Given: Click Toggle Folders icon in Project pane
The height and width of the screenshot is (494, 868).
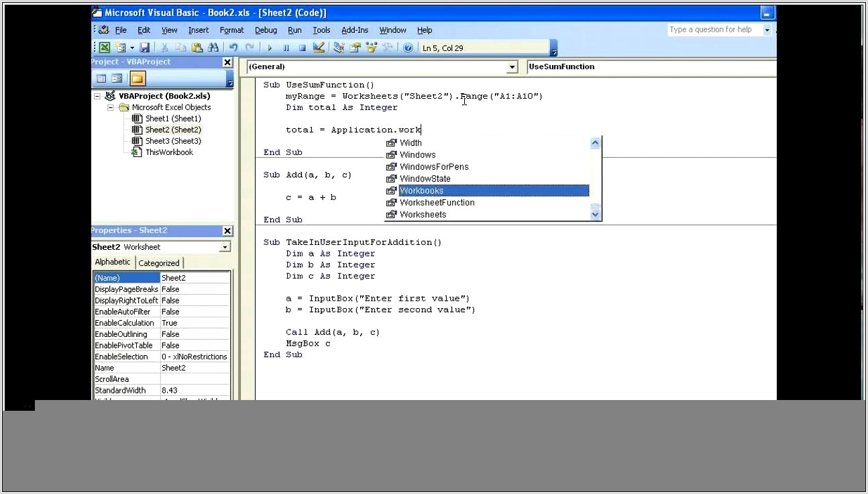Looking at the screenshot, I should coord(137,79).
